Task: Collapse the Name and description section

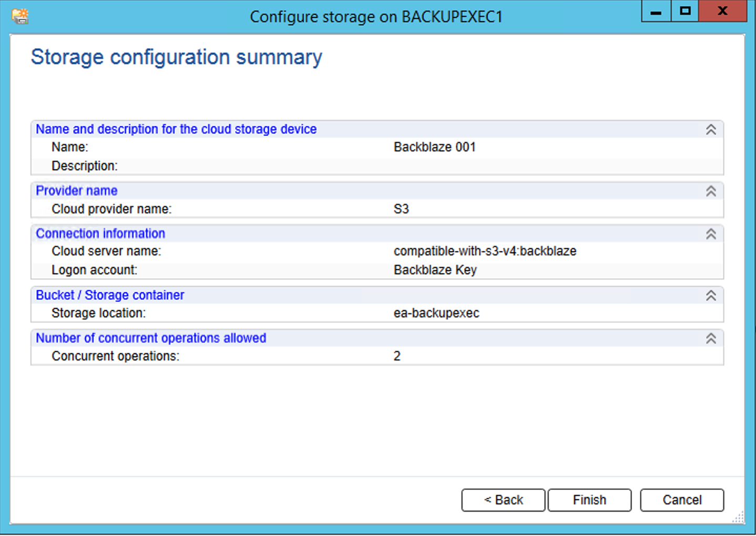Action: 711,129
